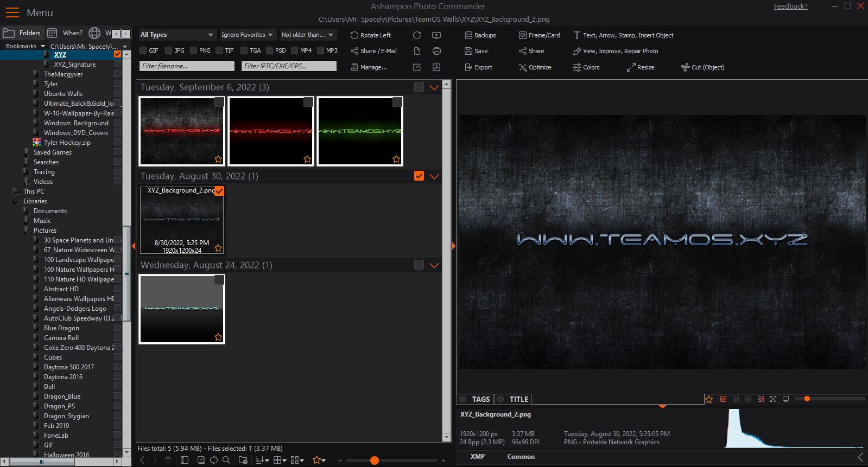
Task: Open the Feedback? link
Action: (x=790, y=7)
